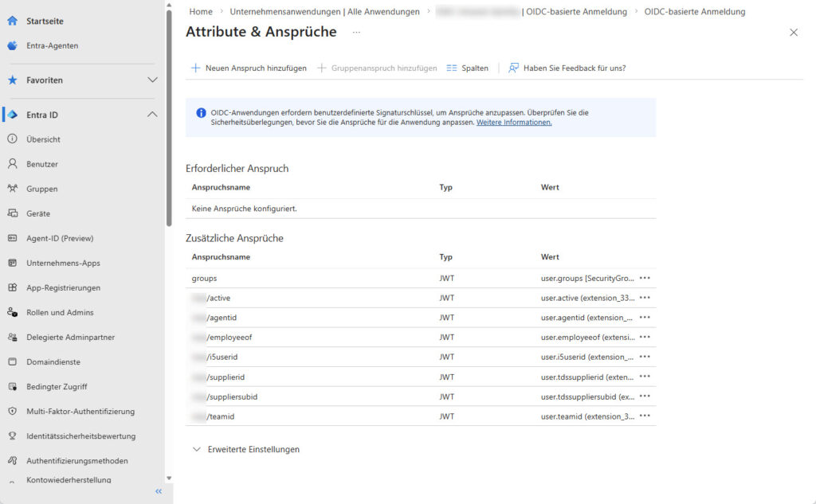
Task: Collapse the Entra ID section
Action: tap(153, 115)
